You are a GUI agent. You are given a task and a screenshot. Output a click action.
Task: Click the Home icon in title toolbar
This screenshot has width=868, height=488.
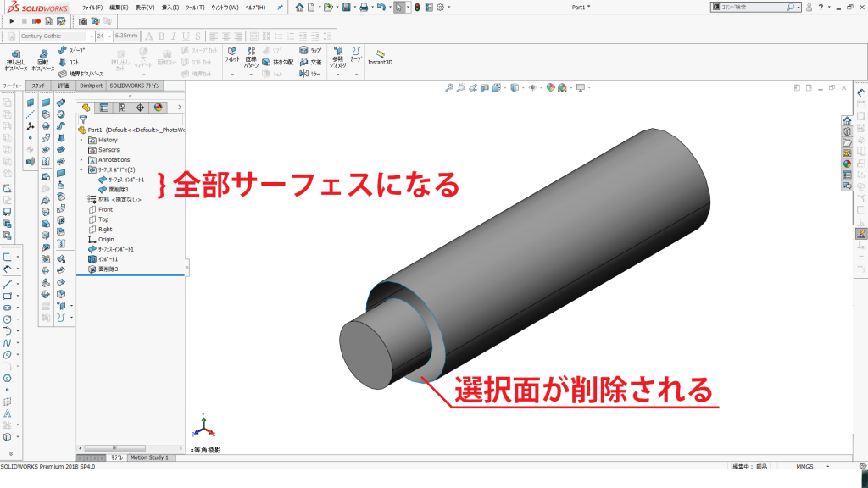(x=299, y=7)
